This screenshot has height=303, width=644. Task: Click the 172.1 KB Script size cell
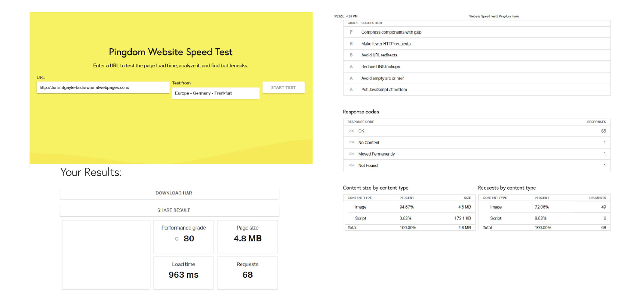pos(463,218)
